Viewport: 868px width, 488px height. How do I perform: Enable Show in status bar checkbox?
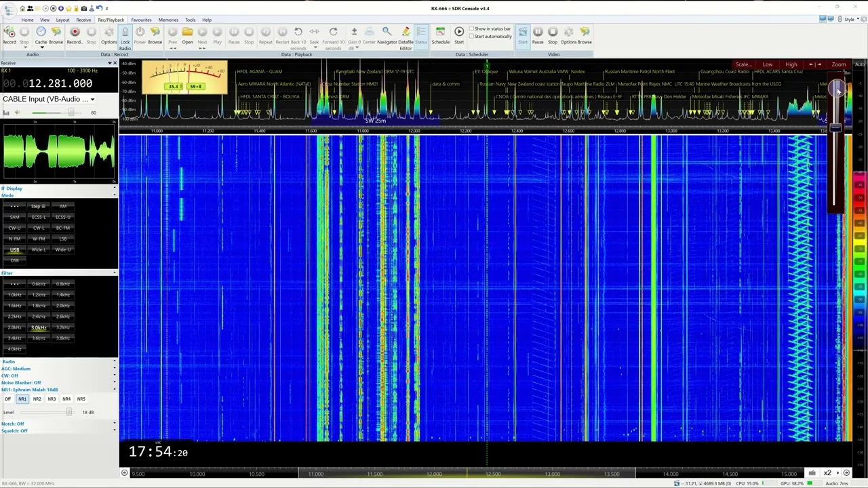pos(472,29)
